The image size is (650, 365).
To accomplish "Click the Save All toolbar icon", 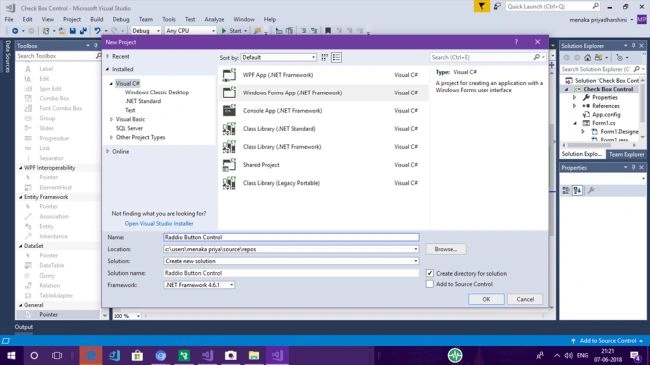I will (x=83, y=31).
